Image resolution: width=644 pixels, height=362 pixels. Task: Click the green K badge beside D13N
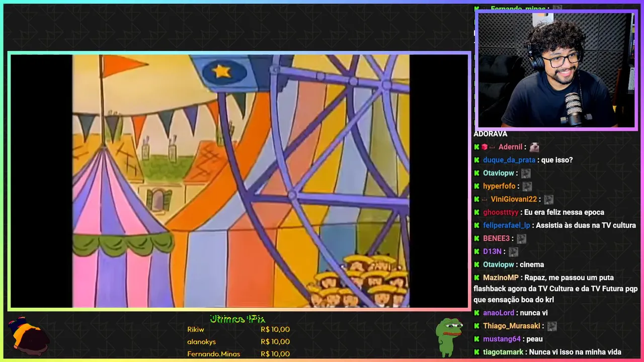[x=476, y=251]
